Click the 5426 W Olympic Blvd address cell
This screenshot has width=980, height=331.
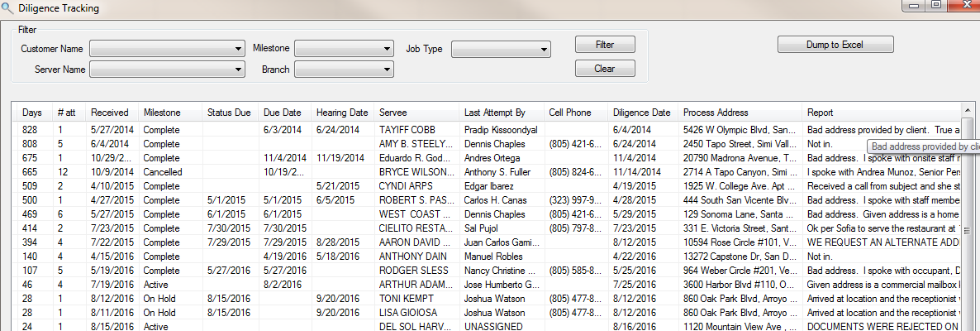point(740,130)
